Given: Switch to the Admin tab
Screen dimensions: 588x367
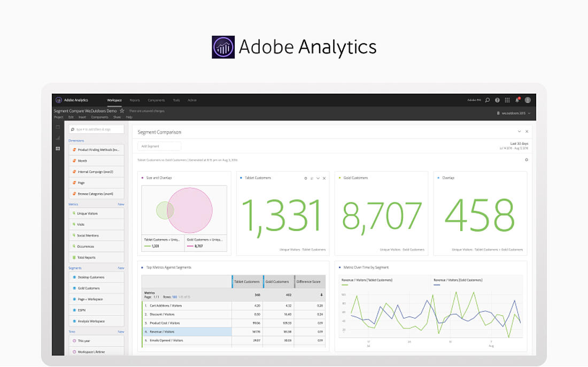Looking at the screenshot, I should coord(192,100).
